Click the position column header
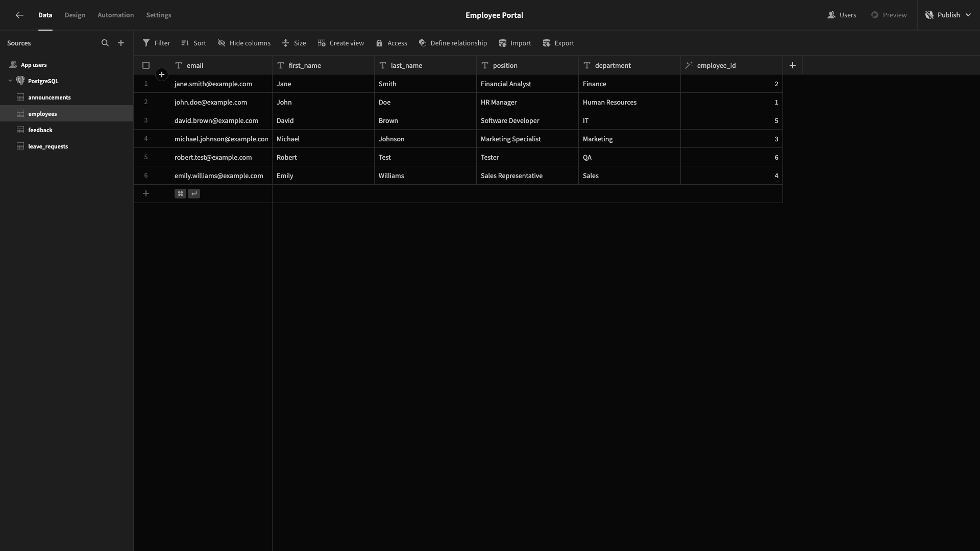This screenshot has height=551, width=980. click(x=527, y=65)
